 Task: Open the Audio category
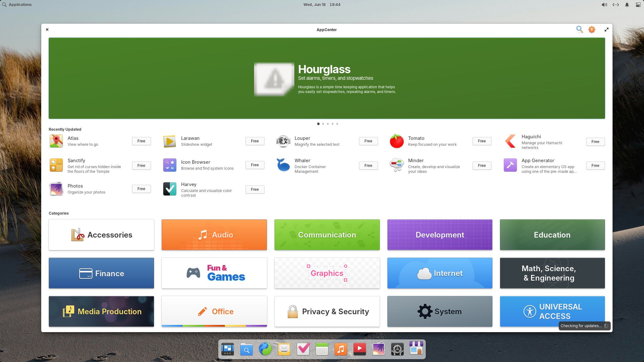click(x=214, y=235)
